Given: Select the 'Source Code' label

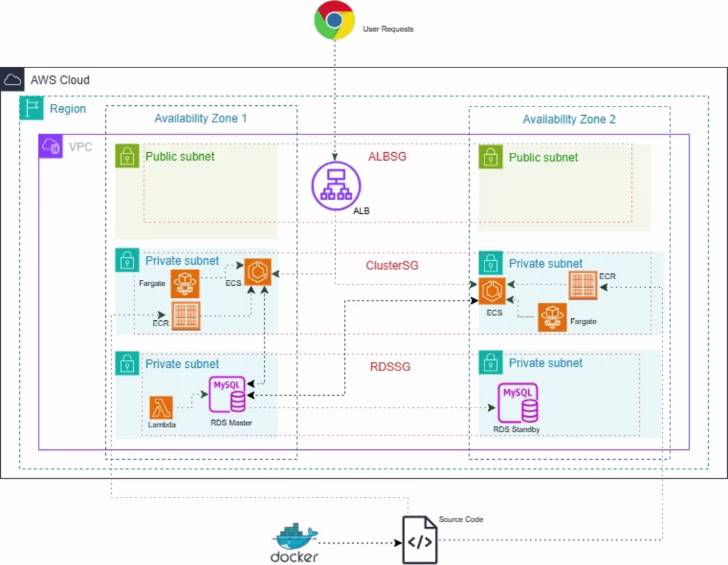Looking at the screenshot, I should click(x=461, y=519).
